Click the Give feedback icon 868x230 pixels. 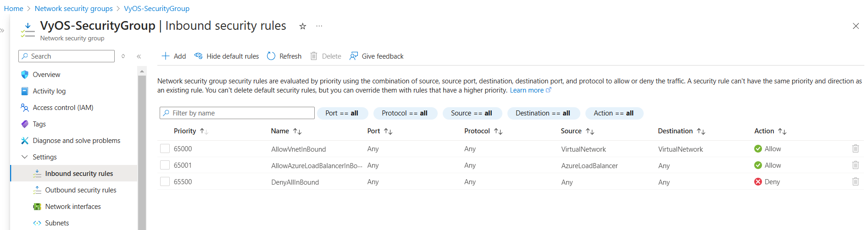354,56
